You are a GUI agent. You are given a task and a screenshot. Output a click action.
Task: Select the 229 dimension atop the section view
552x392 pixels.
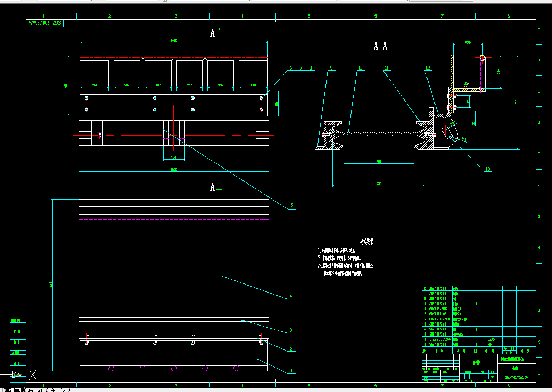point(468,43)
